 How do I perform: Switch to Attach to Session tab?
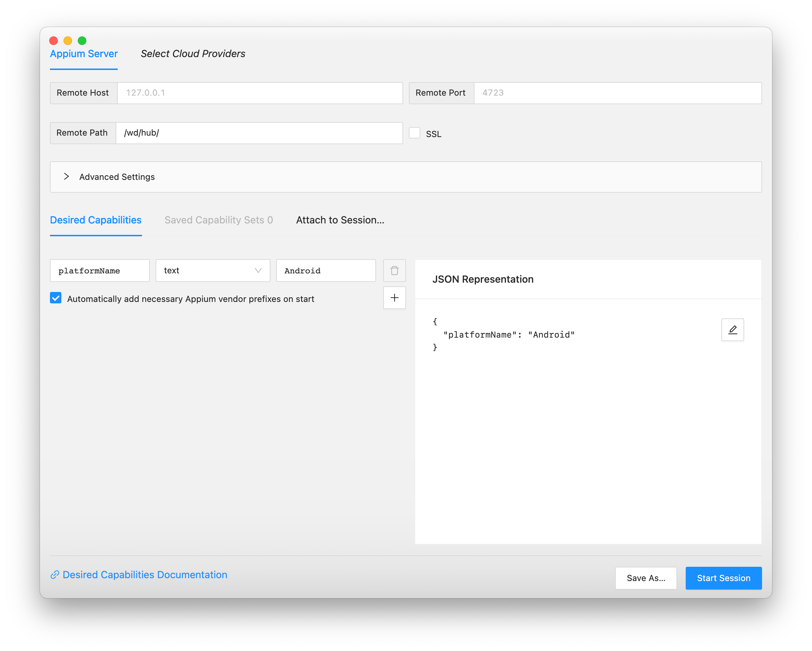coord(340,220)
